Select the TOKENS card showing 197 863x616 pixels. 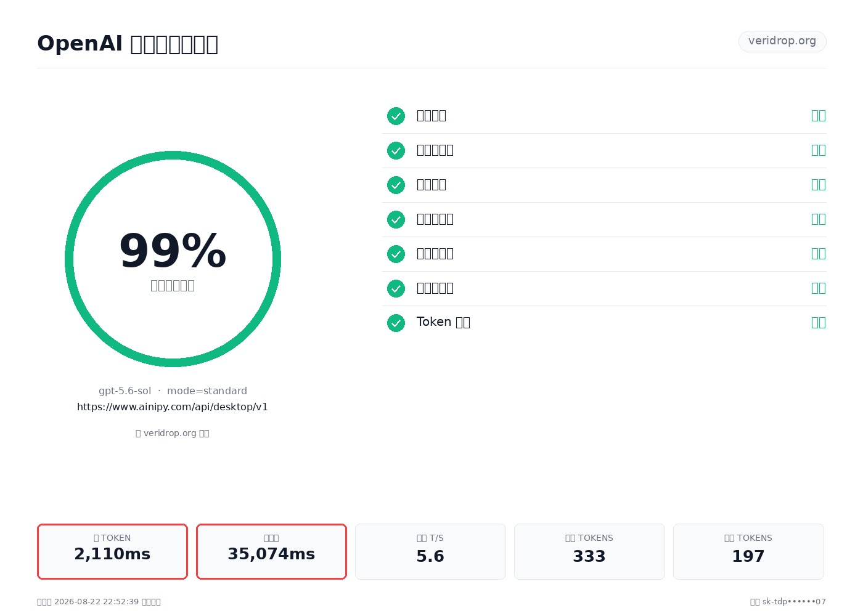tap(748, 551)
